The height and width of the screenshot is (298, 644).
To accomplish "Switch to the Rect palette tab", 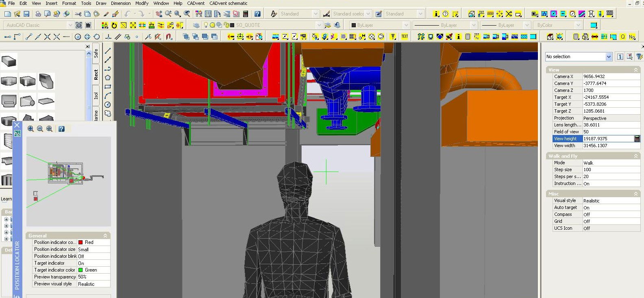I will click(x=96, y=74).
